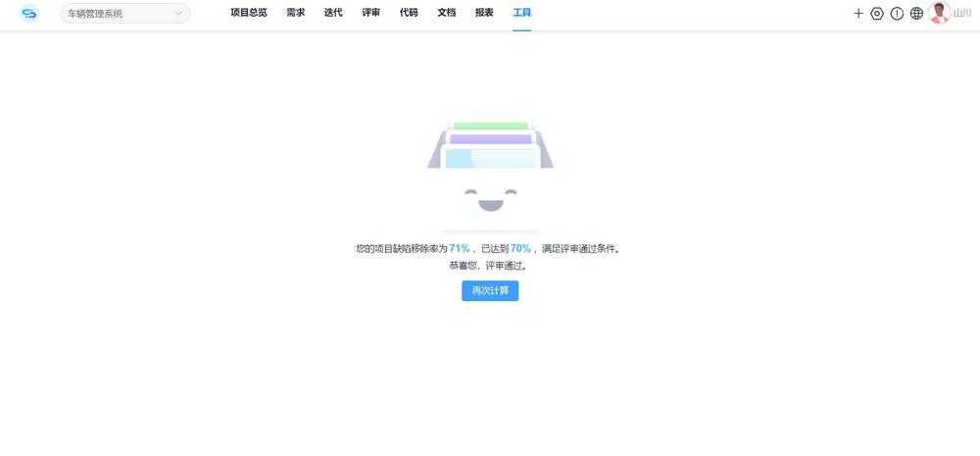The width and height of the screenshot is (980, 456).
Task: Select the active 工具 tab
Action: pos(521,13)
